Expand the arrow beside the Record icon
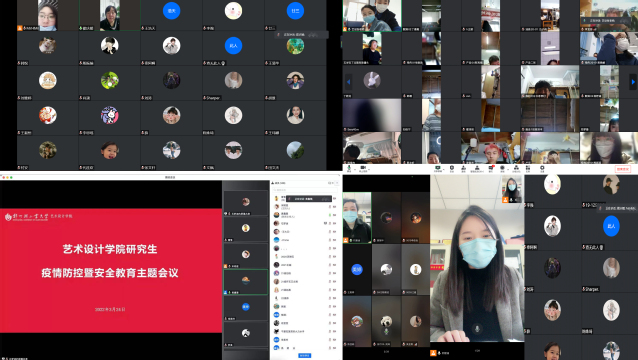Screen dimensions: 638x360 coord(508,169)
